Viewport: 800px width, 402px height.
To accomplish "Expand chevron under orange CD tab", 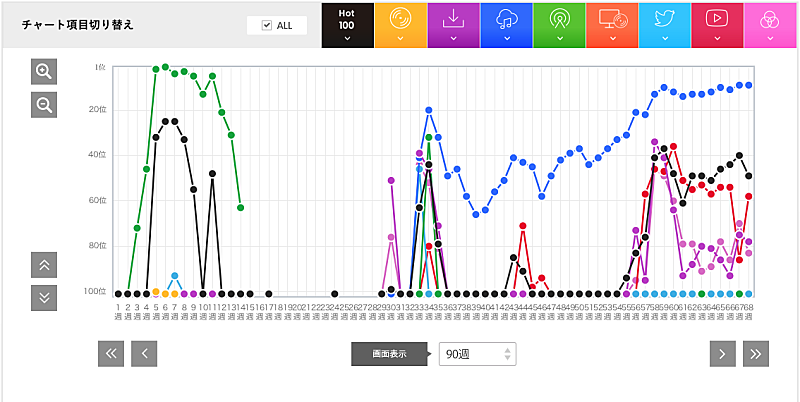I will (401, 39).
